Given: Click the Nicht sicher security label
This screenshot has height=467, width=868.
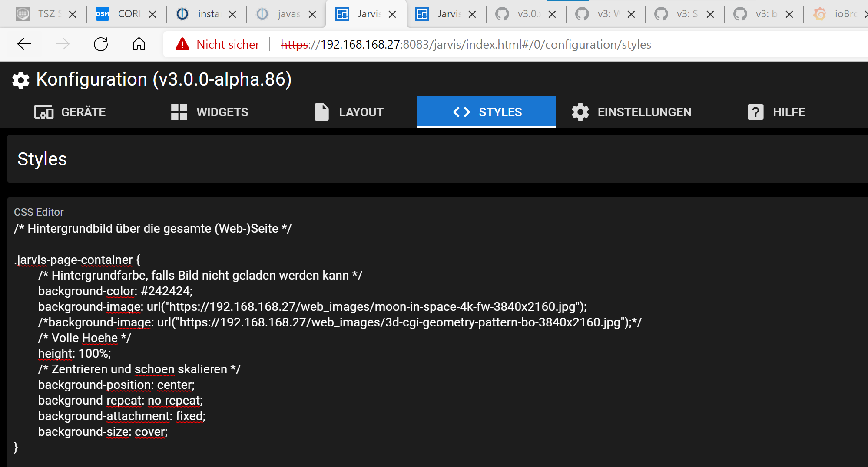Looking at the screenshot, I should [x=228, y=44].
